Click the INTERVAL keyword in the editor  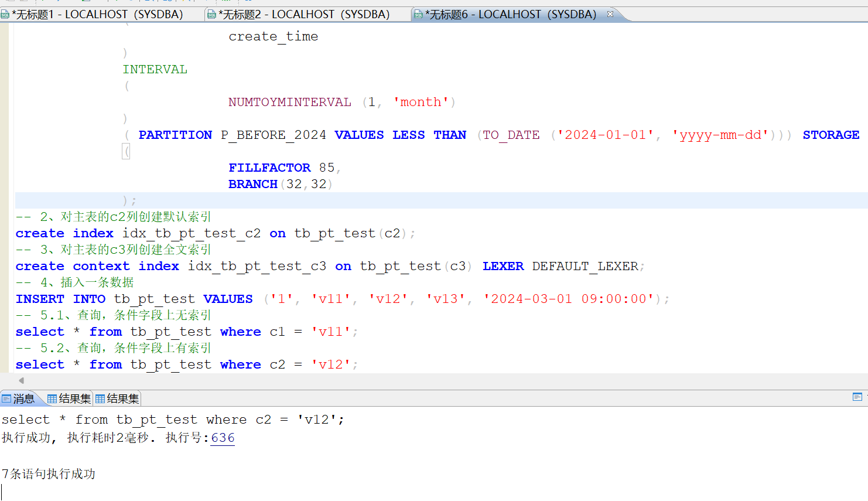[155, 69]
